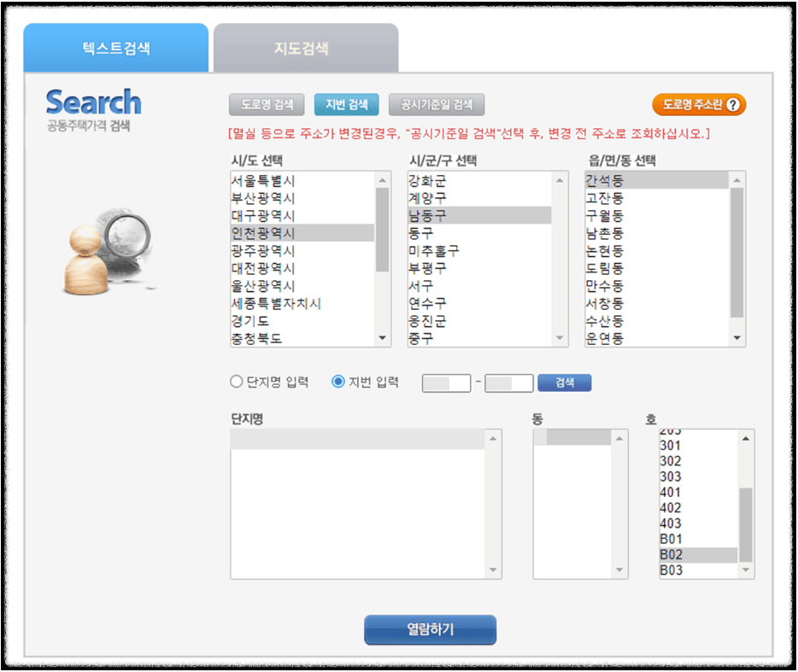This screenshot has height=672, width=798.
Task: Click the down arrow of the 시/도 scrollbar
Action: click(x=383, y=337)
